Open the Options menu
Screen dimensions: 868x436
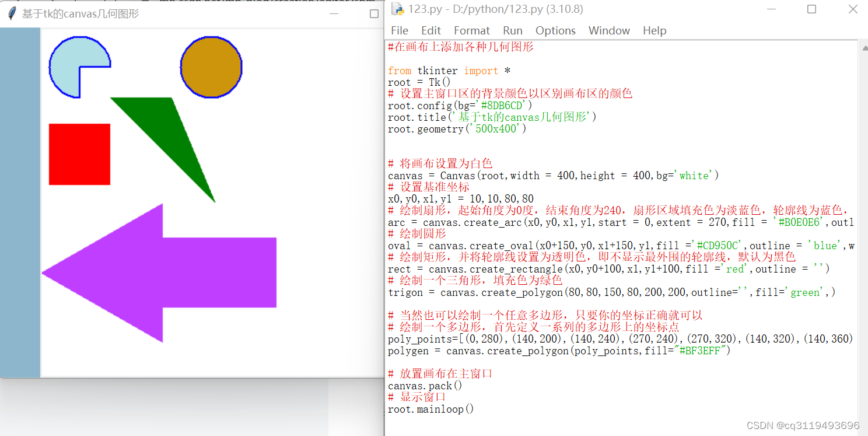point(555,30)
